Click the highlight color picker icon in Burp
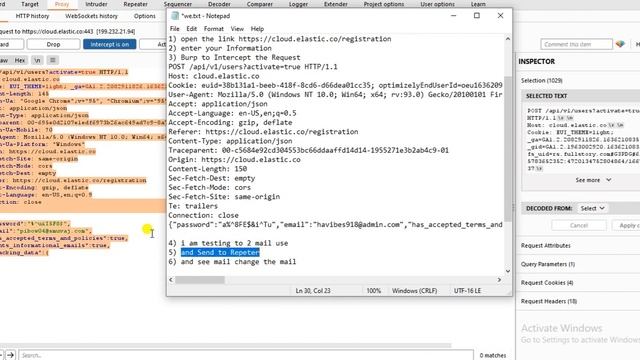Viewport: 640px width, 360px height. [620, 44]
